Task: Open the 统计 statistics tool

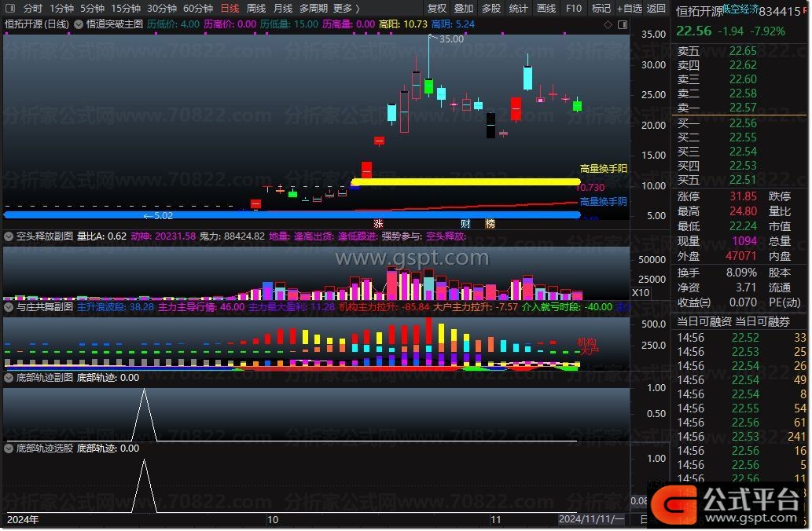Action: point(518,9)
